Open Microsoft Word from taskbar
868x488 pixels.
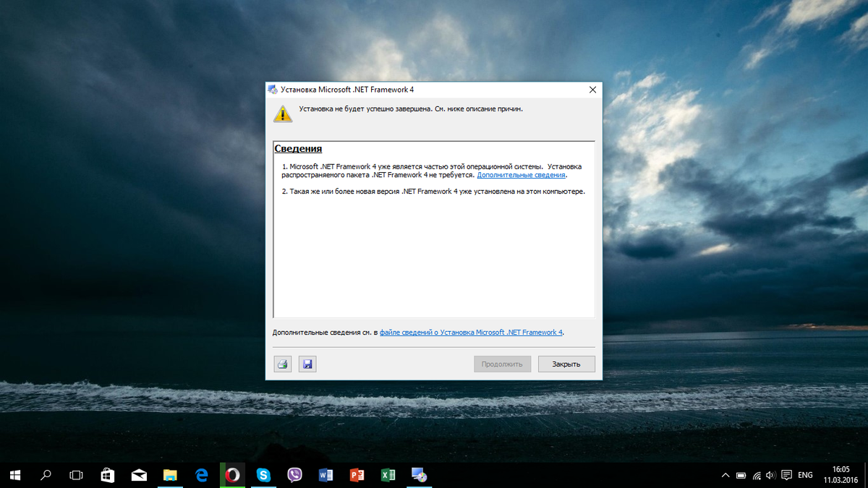pos(325,475)
